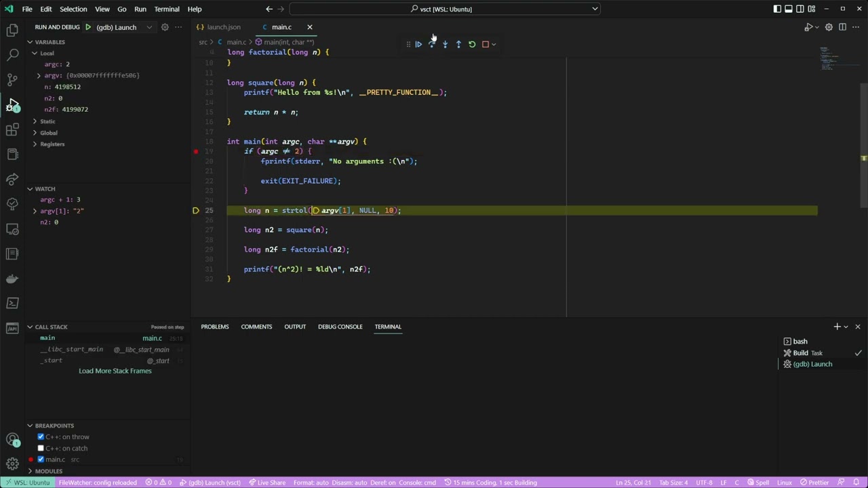This screenshot has height=488, width=868.
Task: Step Over in the debug toolbar
Action: [432, 44]
